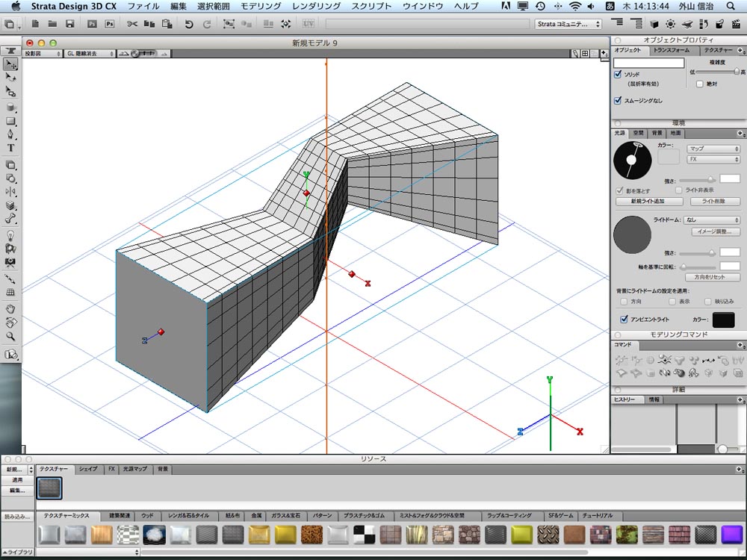This screenshot has width=747, height=560.
Task: Open the GL 隠線消去 display mode dropdown
Action: pos(90,54)
